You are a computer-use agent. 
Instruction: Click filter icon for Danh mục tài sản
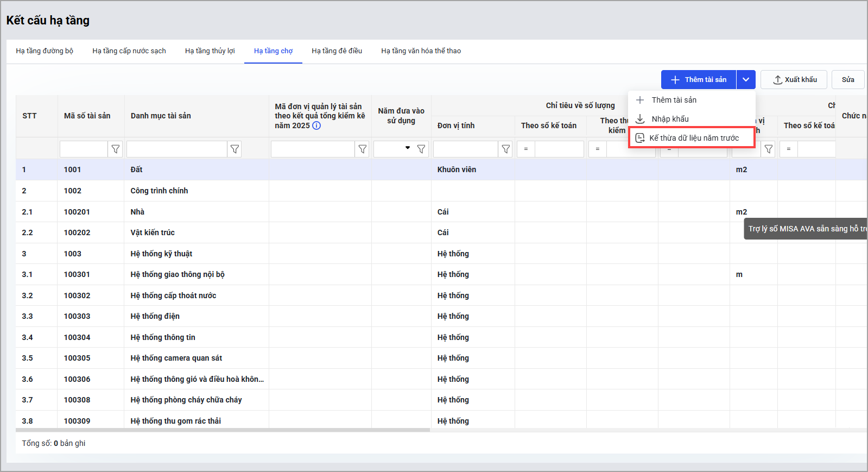pyautogui.click(x=235, y=149)
